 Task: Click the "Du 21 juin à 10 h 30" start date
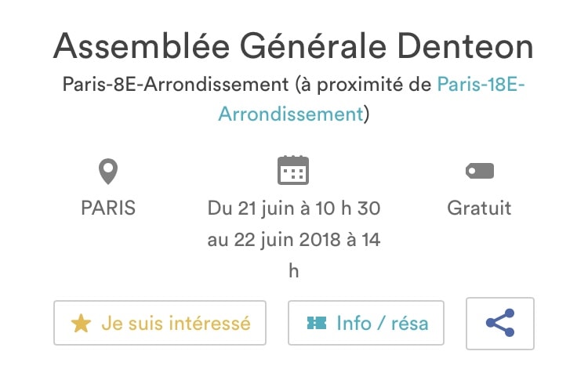coord(294,208)
